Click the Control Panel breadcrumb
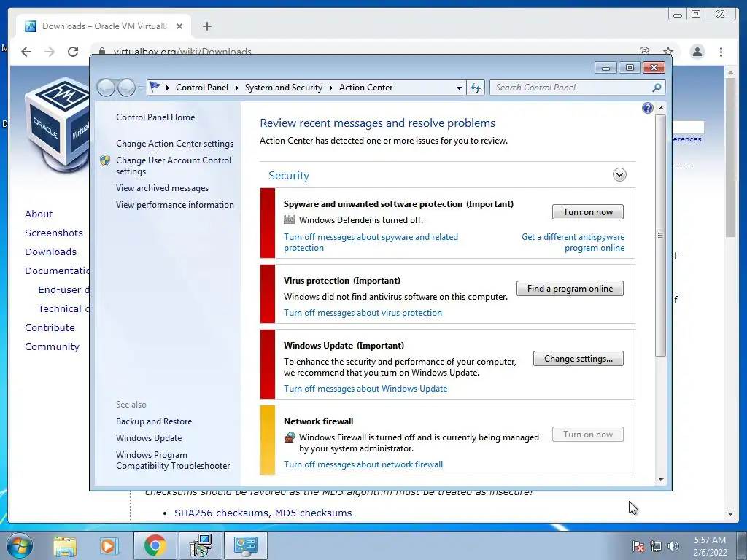This screenshot has width=747, height=560. pyautogui.click(x=202, y=87)
